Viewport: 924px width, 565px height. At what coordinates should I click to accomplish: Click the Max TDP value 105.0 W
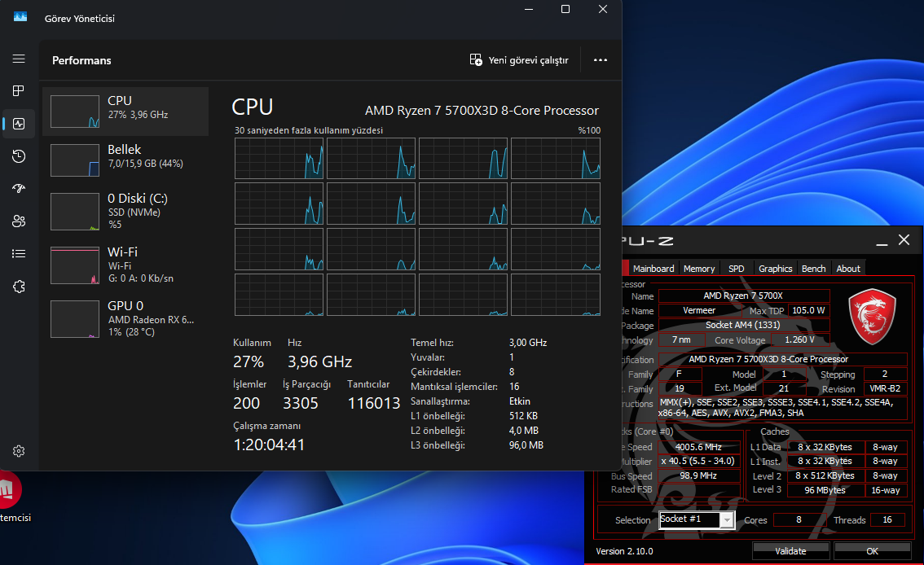(x=808, y=310)
